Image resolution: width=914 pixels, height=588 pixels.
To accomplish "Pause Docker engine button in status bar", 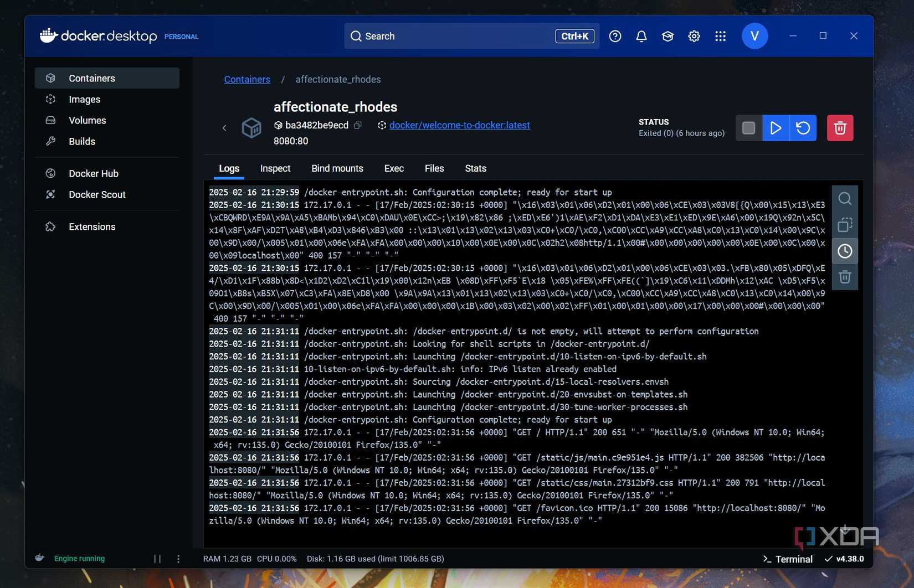I will pyautogui.click(x=157, y=559).
